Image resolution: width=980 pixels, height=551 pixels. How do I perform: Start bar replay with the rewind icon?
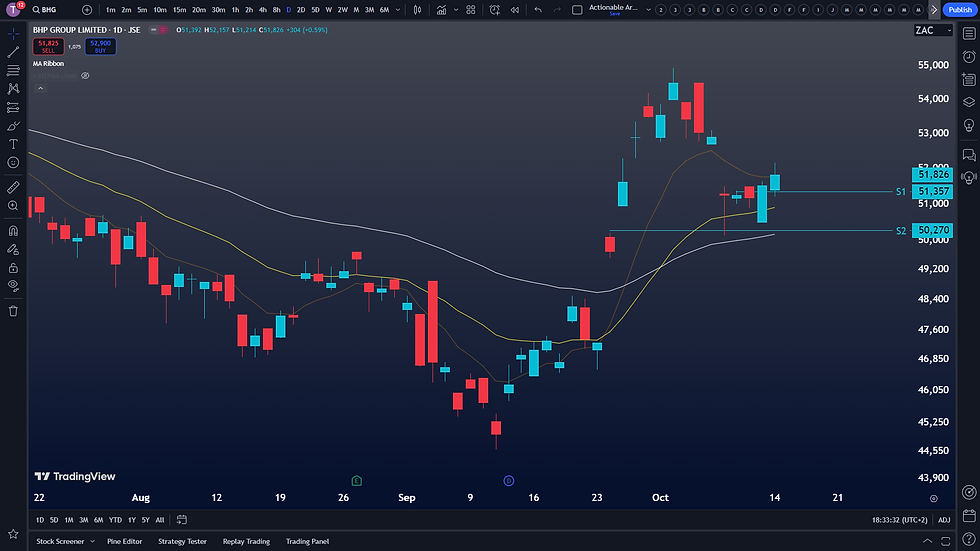click(x=514, y=10)
